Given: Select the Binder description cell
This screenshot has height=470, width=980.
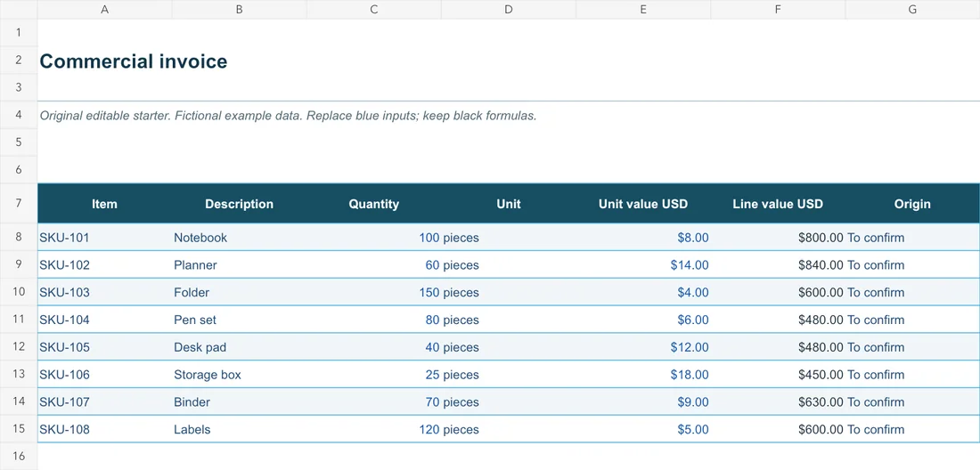Looking at the screenshot, I should [x=239, y=402].
